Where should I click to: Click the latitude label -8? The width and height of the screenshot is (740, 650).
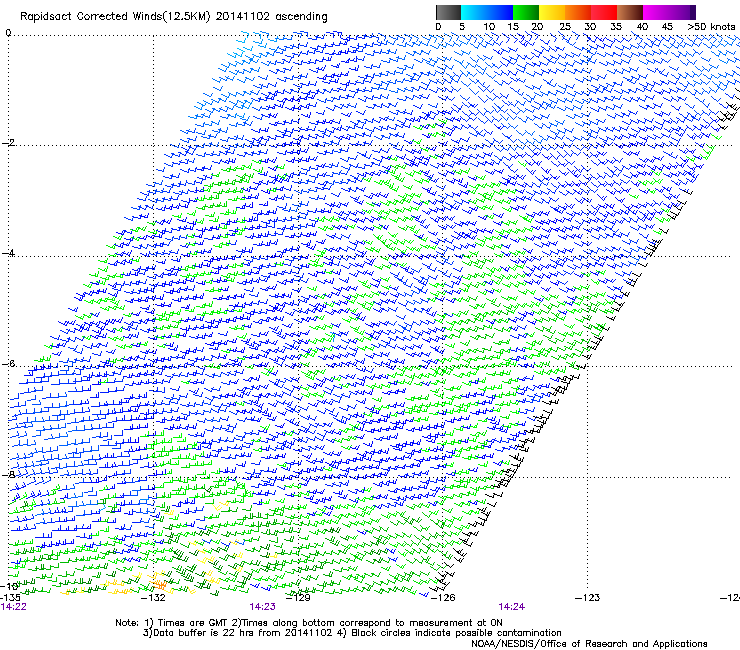(8, 474)
